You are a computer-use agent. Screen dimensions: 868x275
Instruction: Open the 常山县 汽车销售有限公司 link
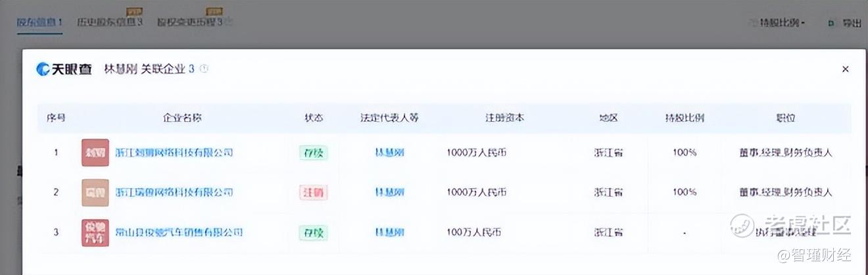179,232
